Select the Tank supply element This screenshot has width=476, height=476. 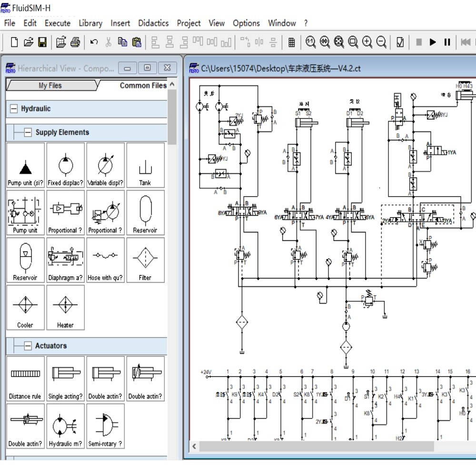pyautogui.click(x=145, y=165)
